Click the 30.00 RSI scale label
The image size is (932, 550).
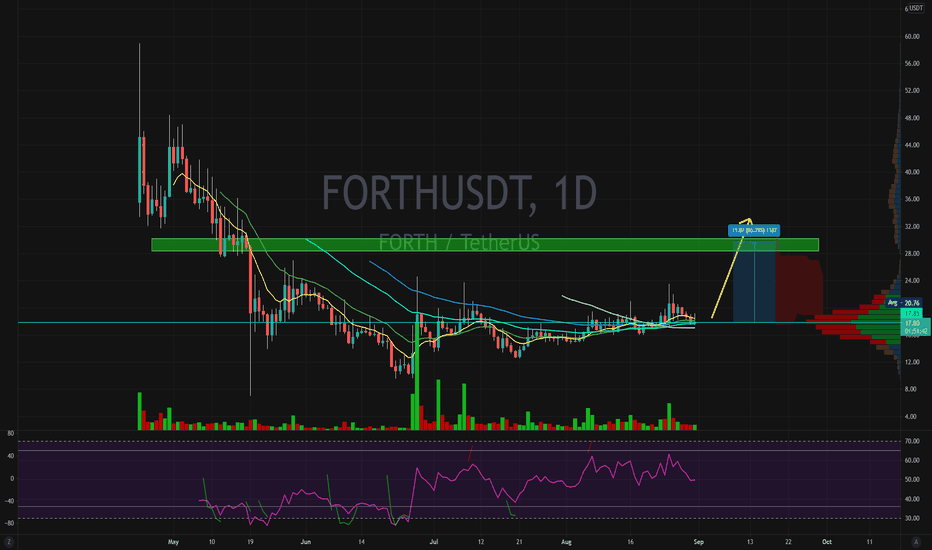(x=912, y=518)
